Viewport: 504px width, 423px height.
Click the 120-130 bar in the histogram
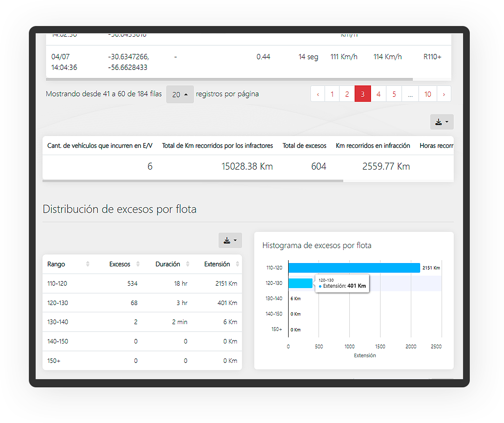tap(301, 283)
